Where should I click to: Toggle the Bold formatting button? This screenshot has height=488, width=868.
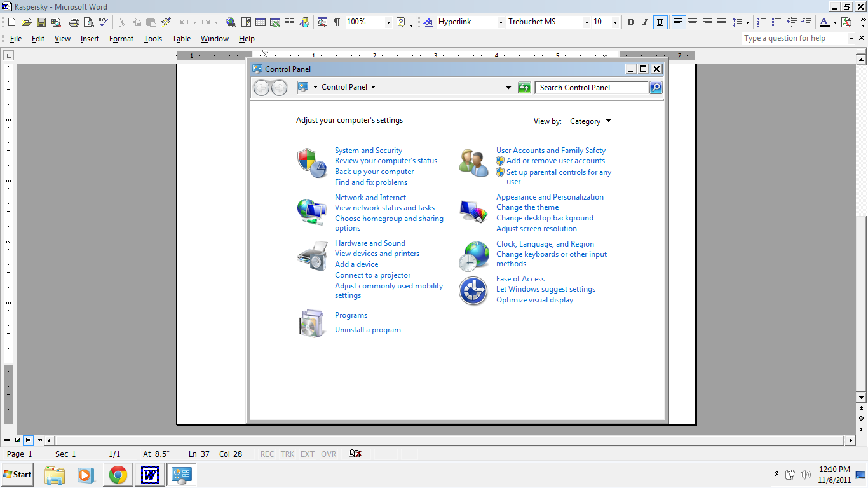pos(630,22)
